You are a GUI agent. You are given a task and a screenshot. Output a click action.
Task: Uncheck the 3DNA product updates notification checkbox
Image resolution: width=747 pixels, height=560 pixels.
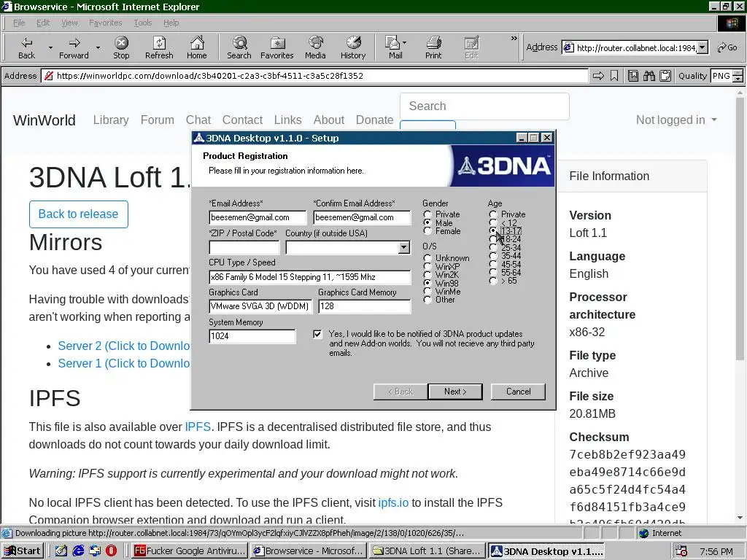click(318, 334)
